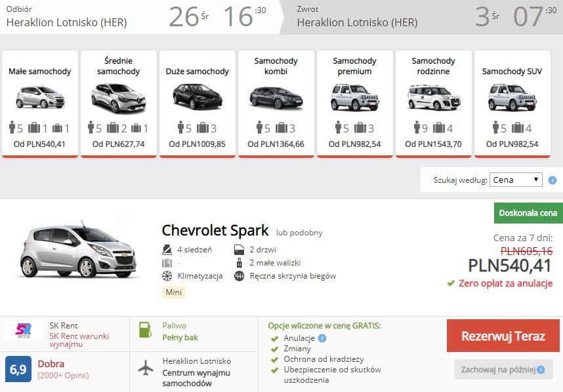
Task: Click the pickup location Heraklion Lotnisko (HER)
Action: [x=67, y=22]
